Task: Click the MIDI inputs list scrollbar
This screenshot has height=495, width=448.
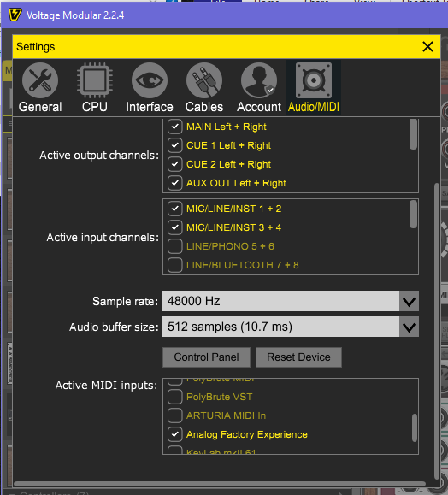Action: (415, 427)
